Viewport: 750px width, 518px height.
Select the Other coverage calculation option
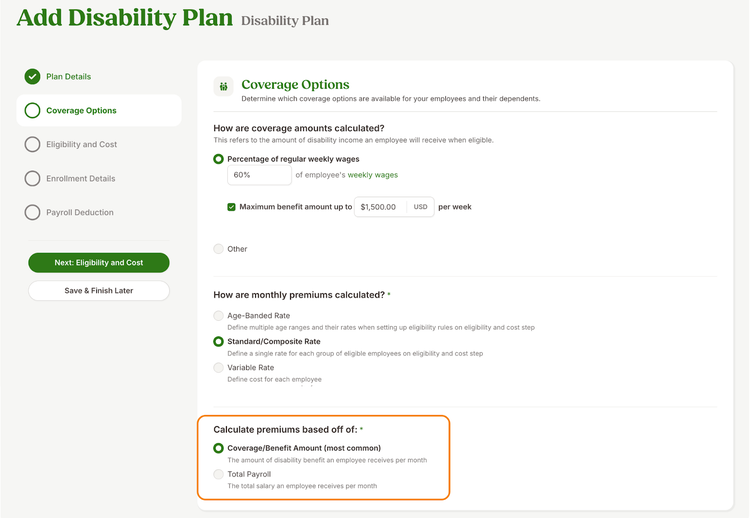tap(219, 249)
